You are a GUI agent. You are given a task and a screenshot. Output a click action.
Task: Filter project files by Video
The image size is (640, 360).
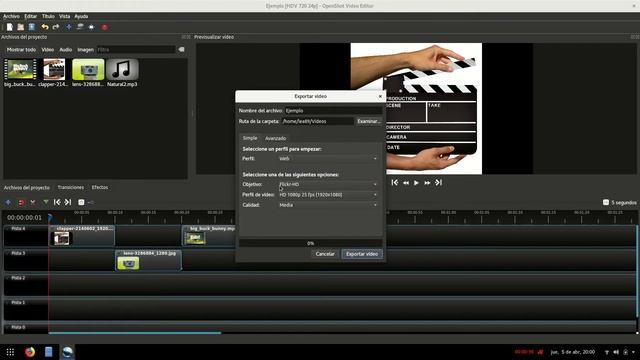[47, 49]
